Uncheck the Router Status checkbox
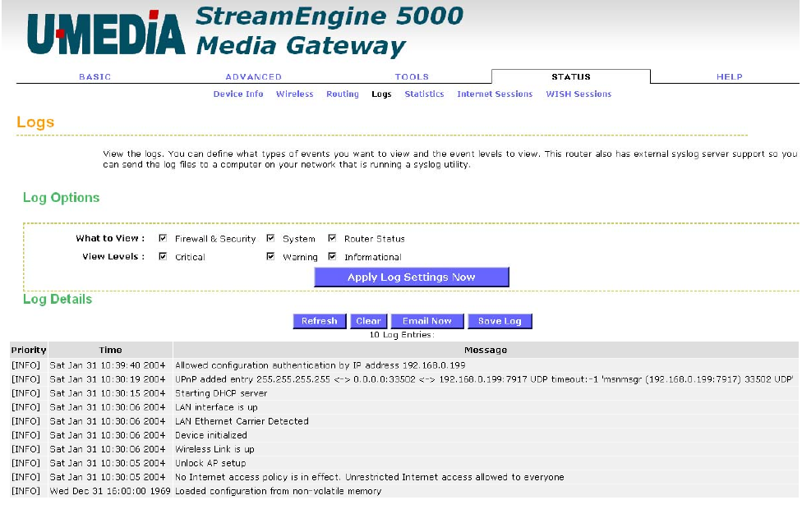The width and height of the screenshot is (802, 532). pyautogui.click(x=332, y=238)
